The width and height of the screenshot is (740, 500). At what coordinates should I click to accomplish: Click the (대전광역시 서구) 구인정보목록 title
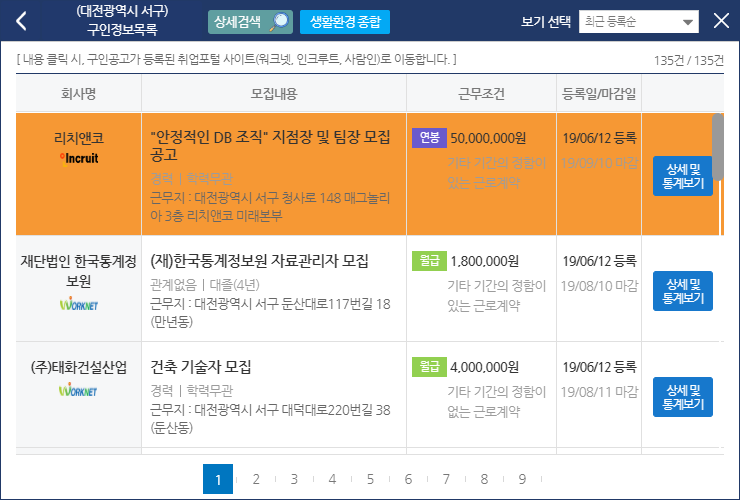122,20
